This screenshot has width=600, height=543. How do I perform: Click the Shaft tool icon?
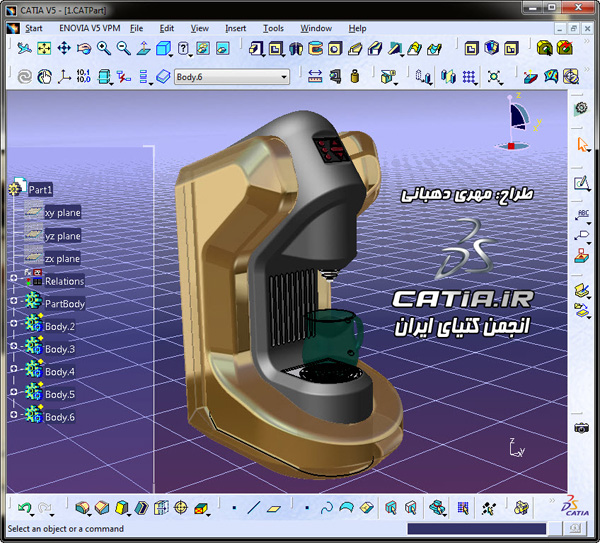coord(296,49)
